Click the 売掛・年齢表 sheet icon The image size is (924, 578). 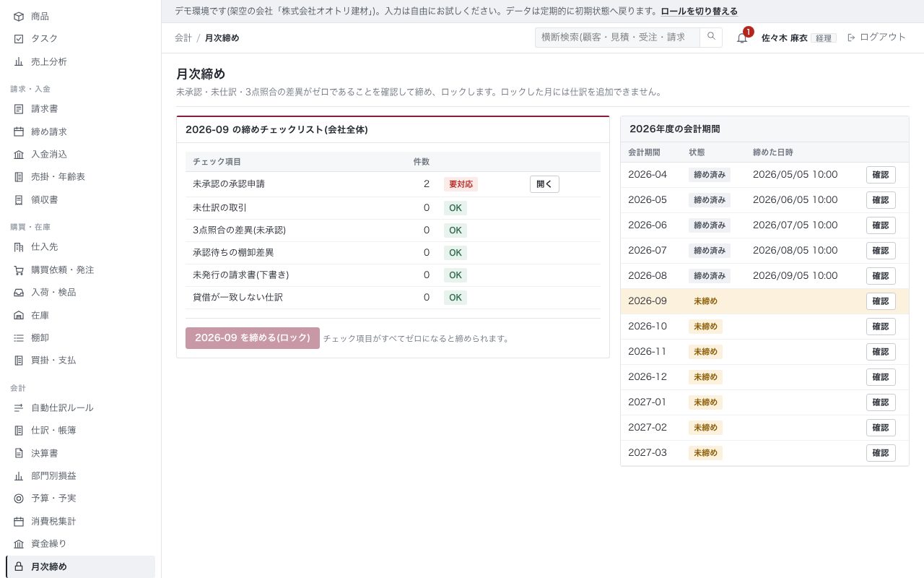click(19, 177)
